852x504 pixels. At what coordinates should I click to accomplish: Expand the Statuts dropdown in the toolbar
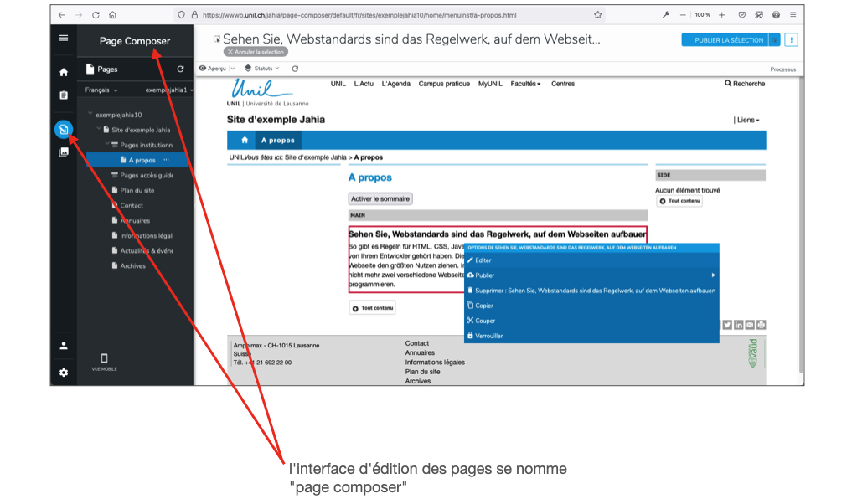[x=261, y=69]
